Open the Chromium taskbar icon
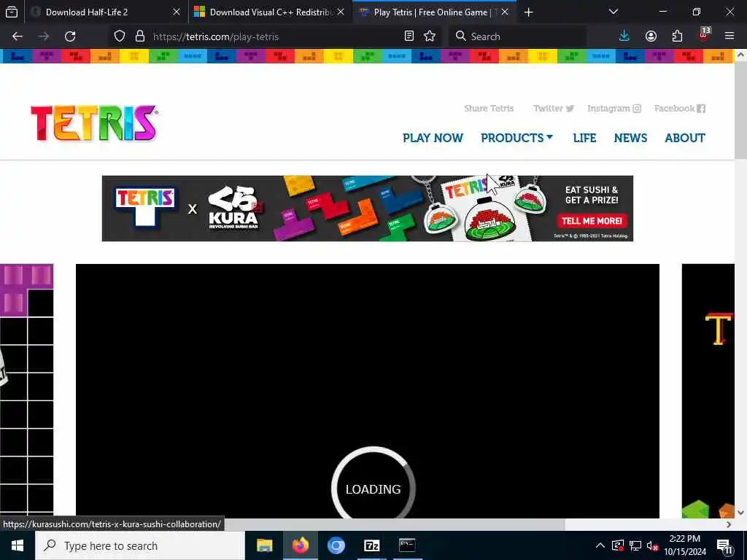Image resolution: width=747 pixels, height=560 pixels. pyautogui.click(x=336, y=545)
